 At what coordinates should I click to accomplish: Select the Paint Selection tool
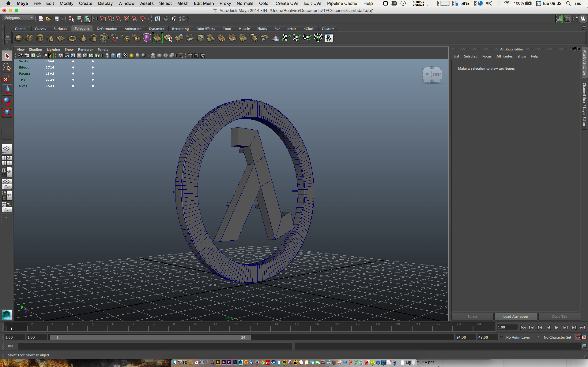point(7,79)
